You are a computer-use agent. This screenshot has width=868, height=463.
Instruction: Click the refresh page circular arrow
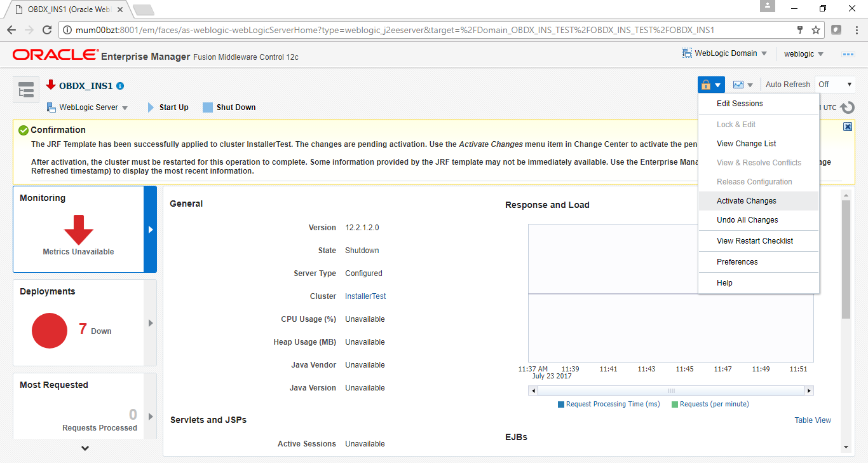pyautogui.click(x=848, y=108)
